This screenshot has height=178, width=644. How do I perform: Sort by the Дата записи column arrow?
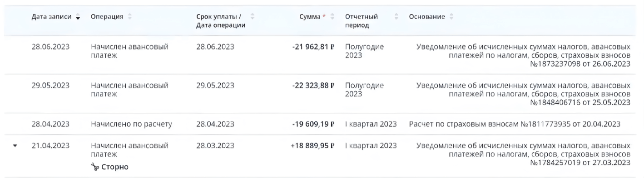pos(77,17)
